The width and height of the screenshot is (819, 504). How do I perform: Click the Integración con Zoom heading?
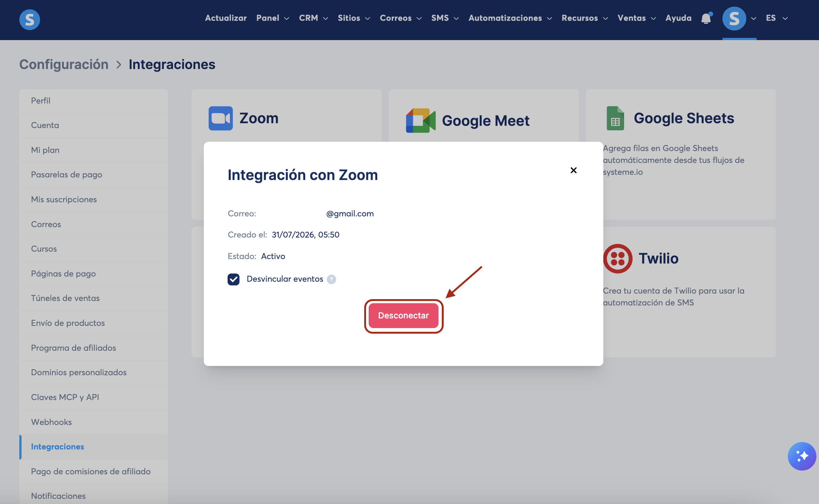pos(303,175)
